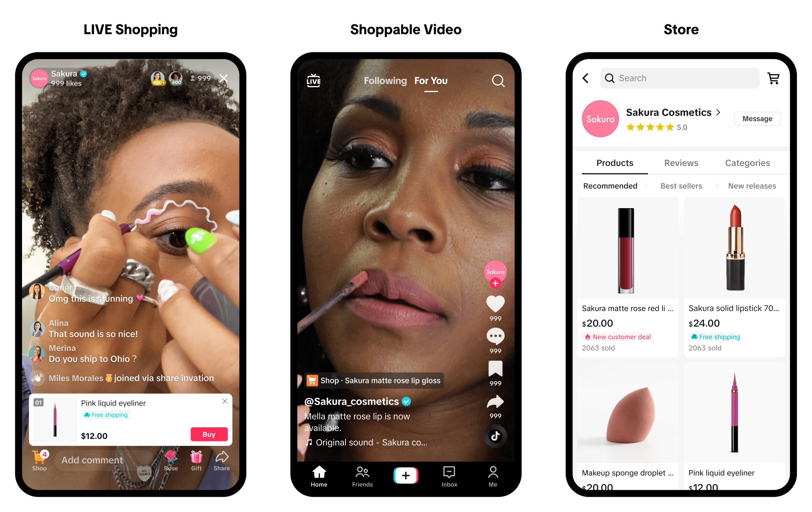Image resolution: width=812 pixels, height=512 pixels.
Task: Tap the back chevron on shop page
Action: (586, 78)
